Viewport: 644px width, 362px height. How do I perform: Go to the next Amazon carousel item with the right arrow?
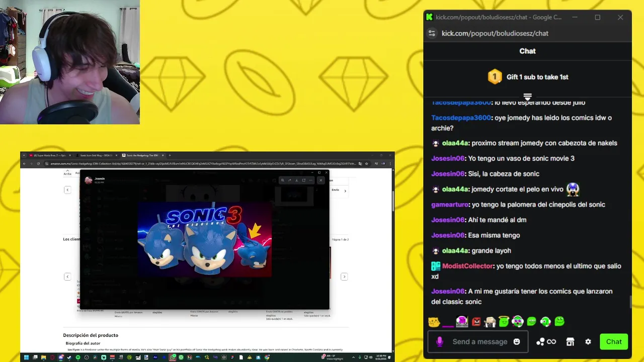344,277
